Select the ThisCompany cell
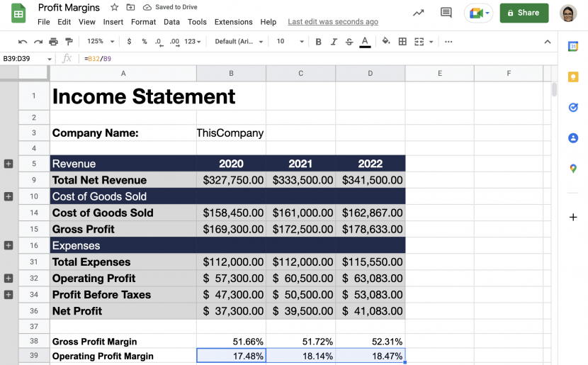Viewport: 588px width, 365px height. tap(232, 133)
